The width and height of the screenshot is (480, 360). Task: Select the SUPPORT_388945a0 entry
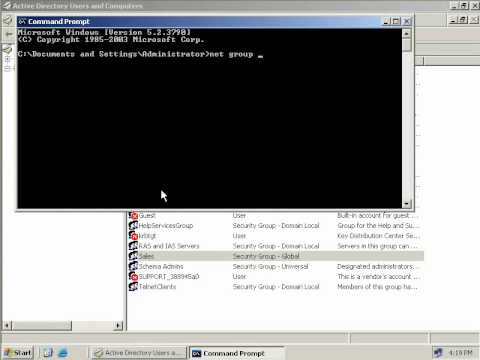tap(169, 276)
